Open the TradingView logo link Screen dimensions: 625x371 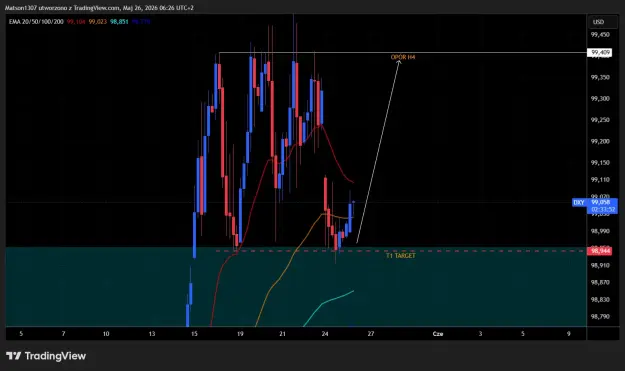click(x=46, y=356)
